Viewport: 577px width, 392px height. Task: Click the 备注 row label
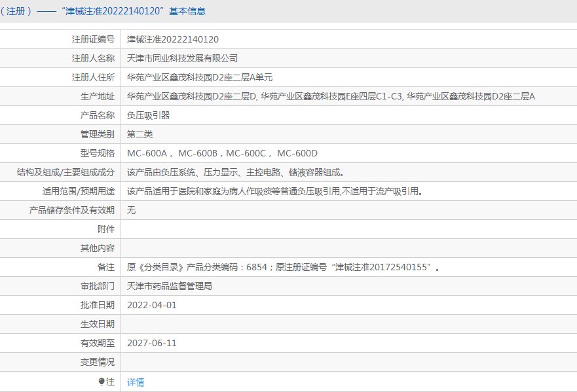[x=106, y=268]
